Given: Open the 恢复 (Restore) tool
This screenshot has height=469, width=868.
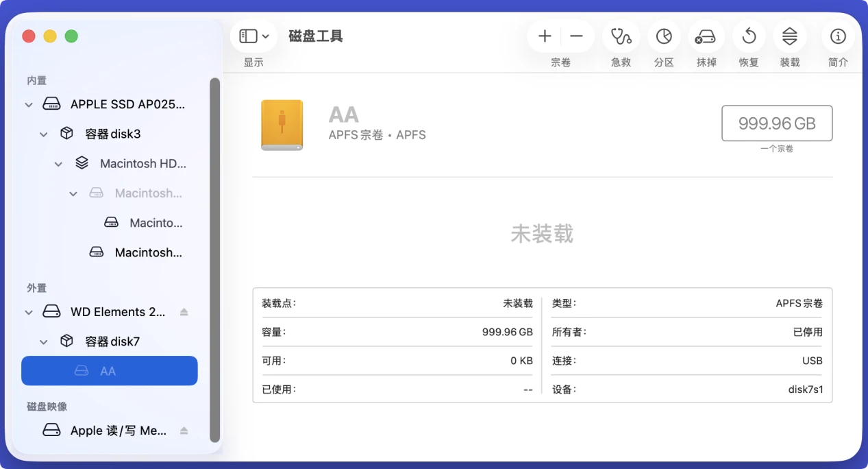Looking at the screenshot, I should [748, 36].
